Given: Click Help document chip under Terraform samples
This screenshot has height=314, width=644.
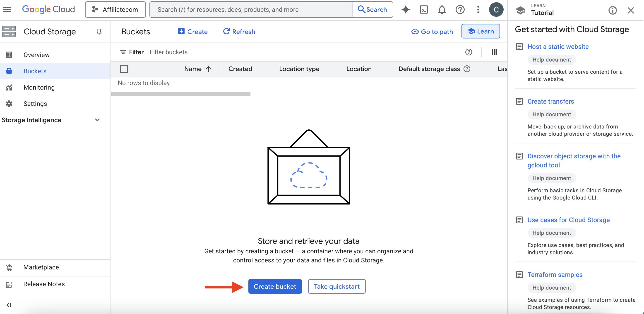Looking at the screenshot, I should pyautogui.click(x=552, y=288).
